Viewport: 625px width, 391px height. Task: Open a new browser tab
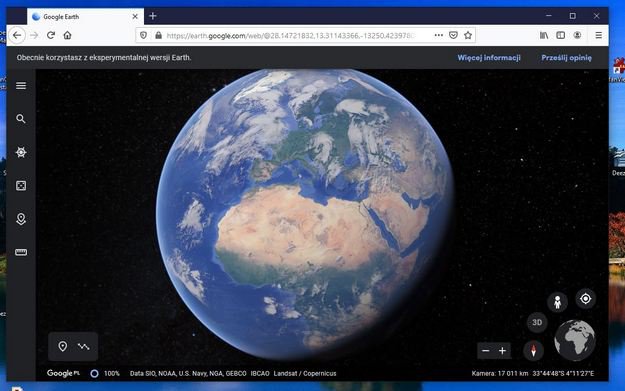tap(153, 16)
